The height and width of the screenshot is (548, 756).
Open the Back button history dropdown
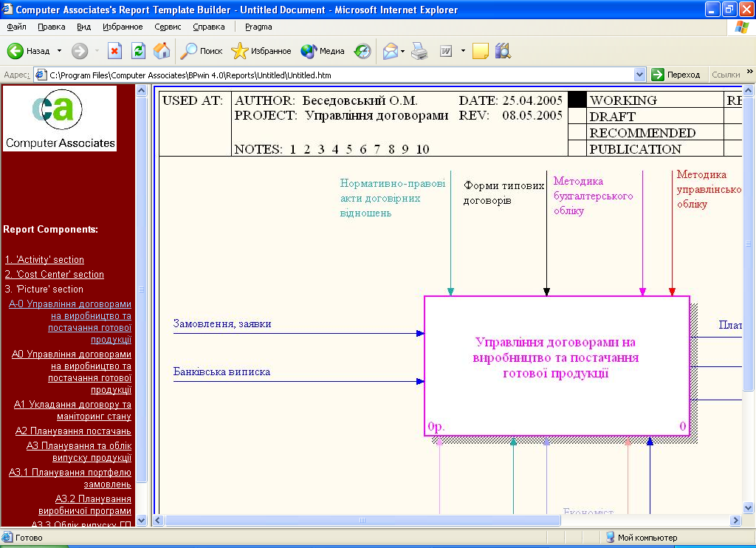(59, 51)
